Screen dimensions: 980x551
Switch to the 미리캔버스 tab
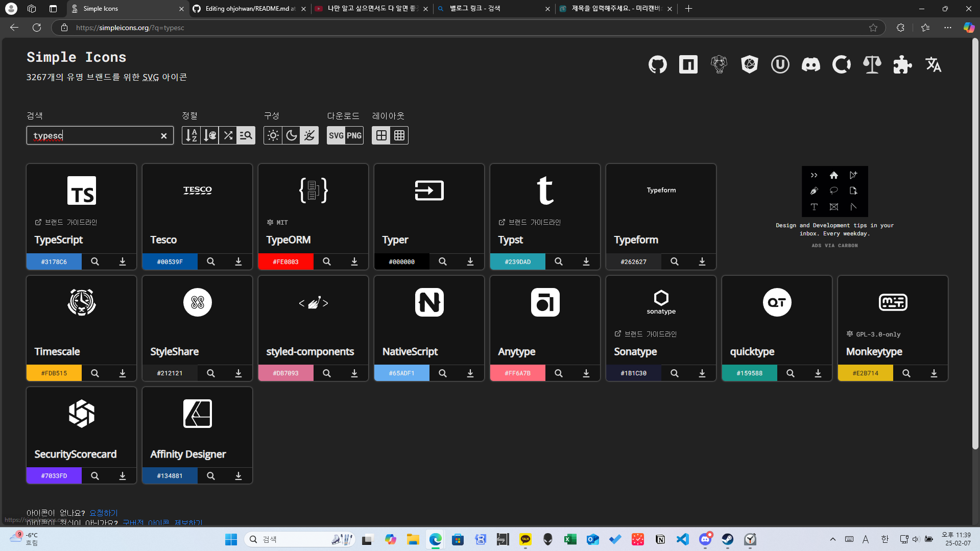615,9
